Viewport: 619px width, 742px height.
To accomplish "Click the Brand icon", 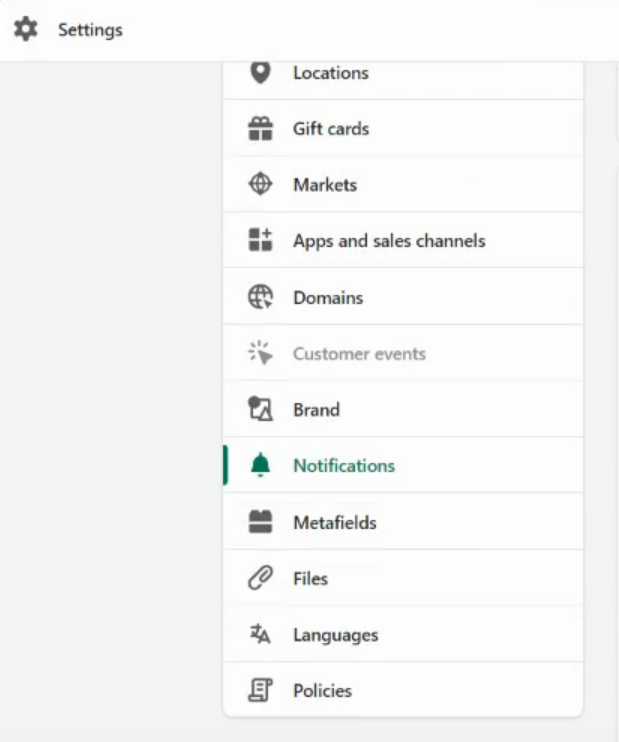I will click(260, 410).
